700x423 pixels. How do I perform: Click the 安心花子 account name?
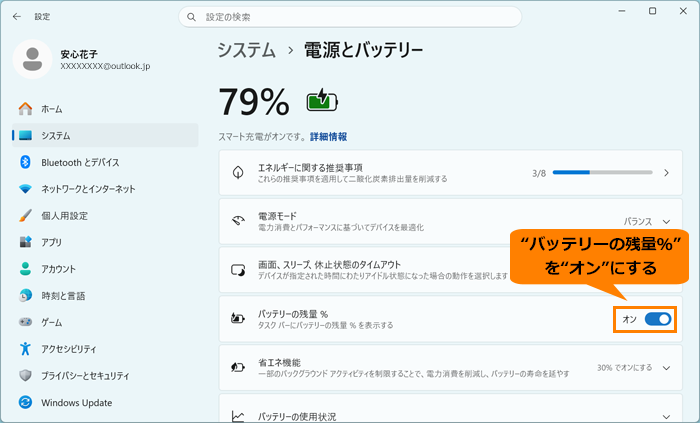pyautogui.click(x=79, y=54)
